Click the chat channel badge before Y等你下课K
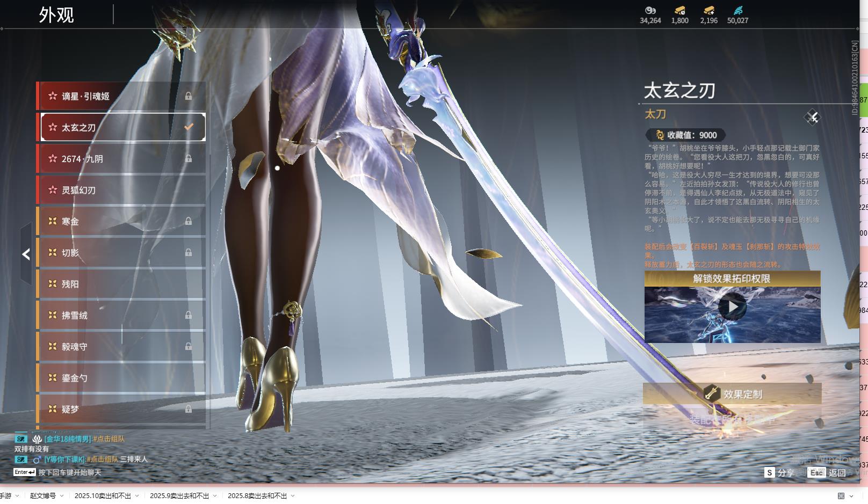The width and height of the screenshot is (868, 504). click(21, 459)
